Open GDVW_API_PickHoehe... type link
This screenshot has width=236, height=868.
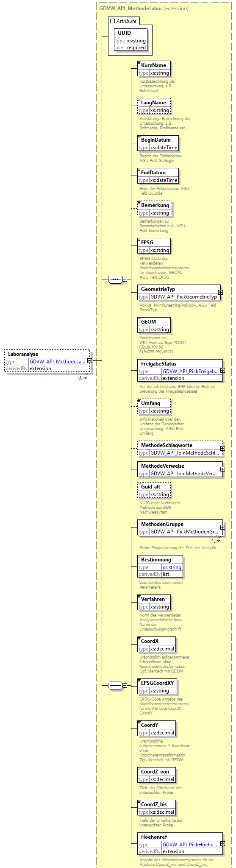coord(190,844)
